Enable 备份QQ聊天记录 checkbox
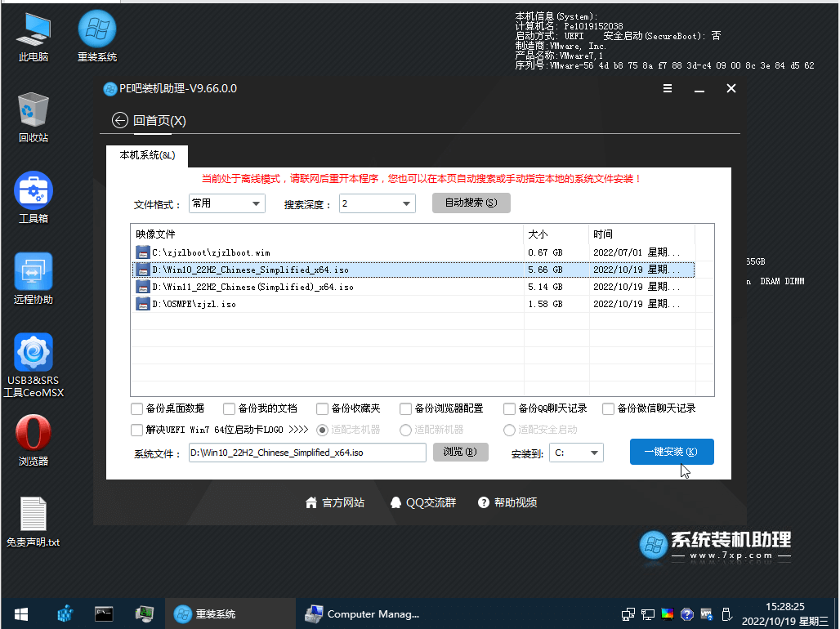 (509, 408)
